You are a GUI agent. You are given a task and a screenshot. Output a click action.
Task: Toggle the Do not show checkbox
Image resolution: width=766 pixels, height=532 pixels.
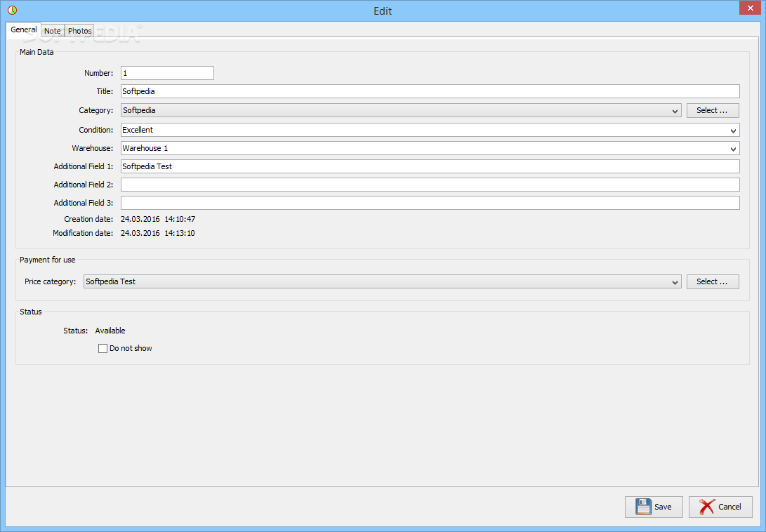click(103, 348)
